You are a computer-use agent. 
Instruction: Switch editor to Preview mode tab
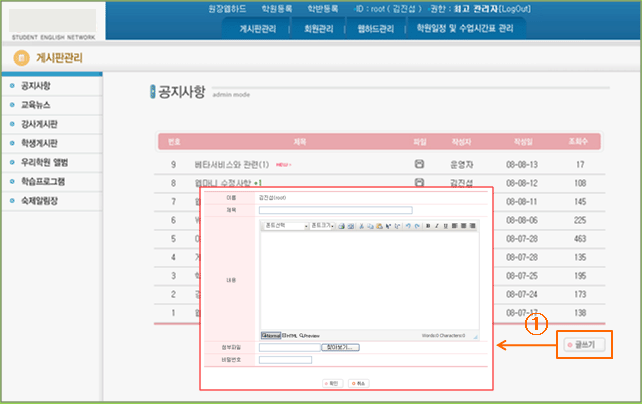pos(310,336)
